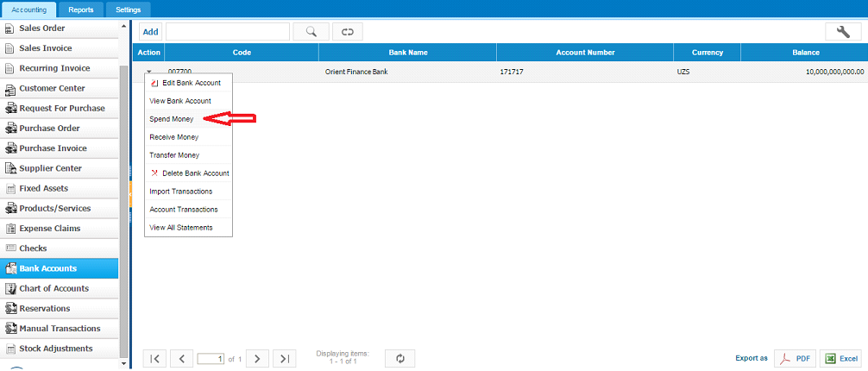Click the Purchase Order icon
This screenshot has height=371, width=868.
10,129
